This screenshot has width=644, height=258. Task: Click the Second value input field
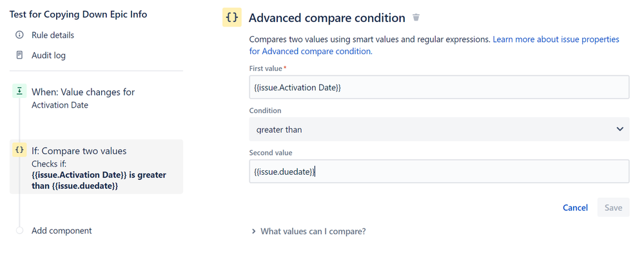(438, 172)
